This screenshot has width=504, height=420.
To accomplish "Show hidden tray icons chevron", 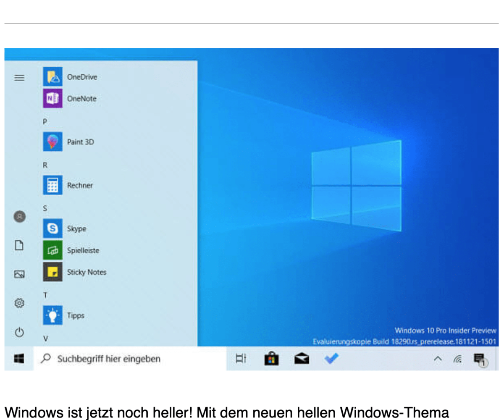I will 438,359.
